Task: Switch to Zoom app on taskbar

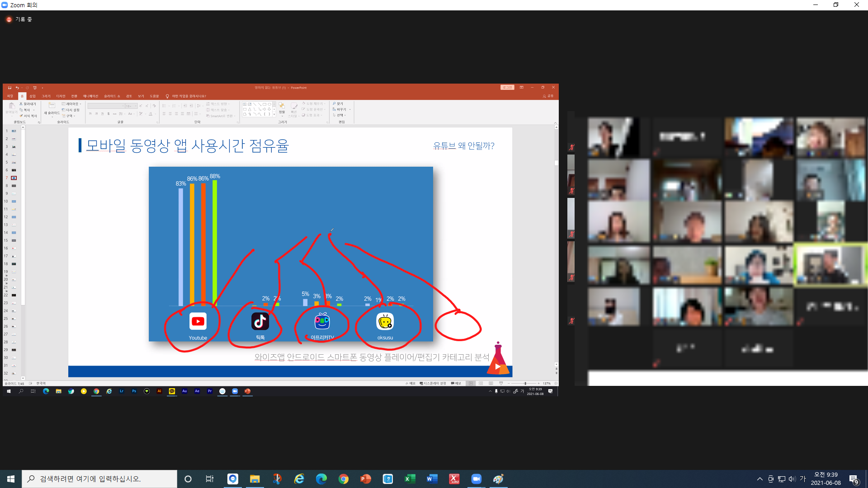Action: tap(476, 479)
